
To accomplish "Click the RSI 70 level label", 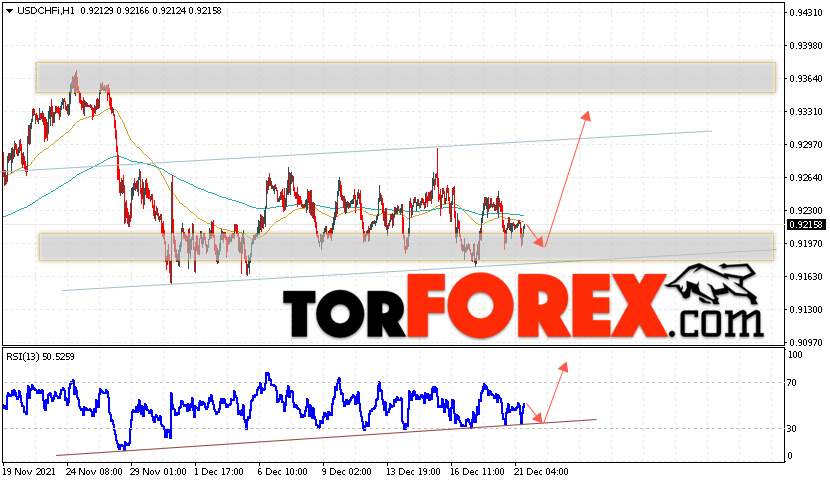I will coord(792,383).
